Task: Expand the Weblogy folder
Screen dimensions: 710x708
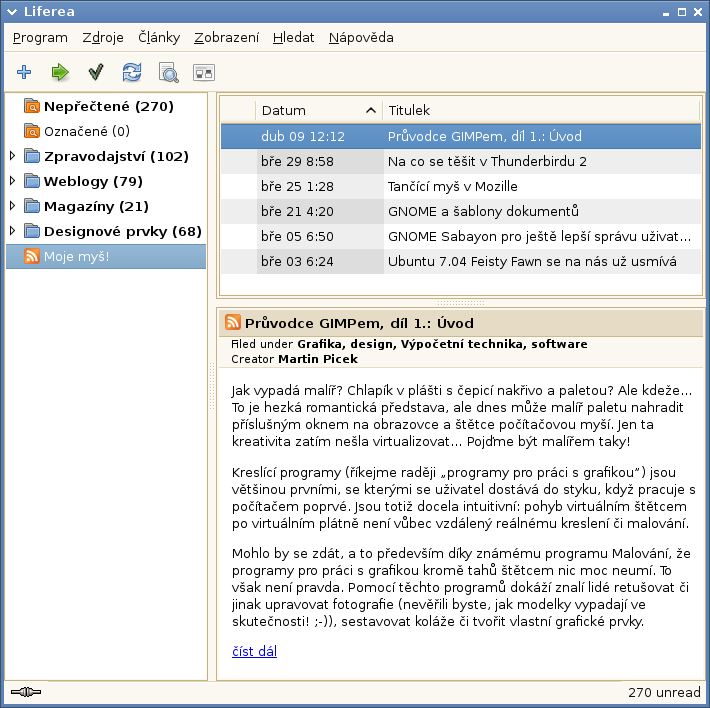Action: [13, 181]
